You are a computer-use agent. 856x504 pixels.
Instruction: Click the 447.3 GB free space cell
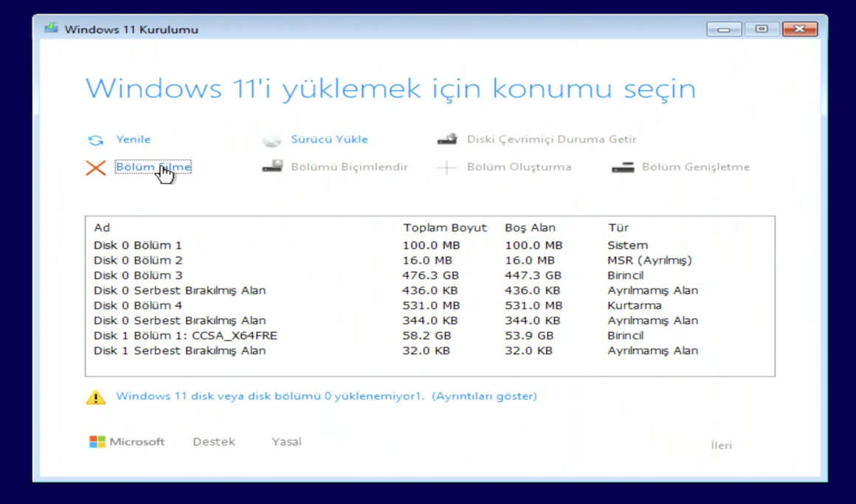coord(532,275)
